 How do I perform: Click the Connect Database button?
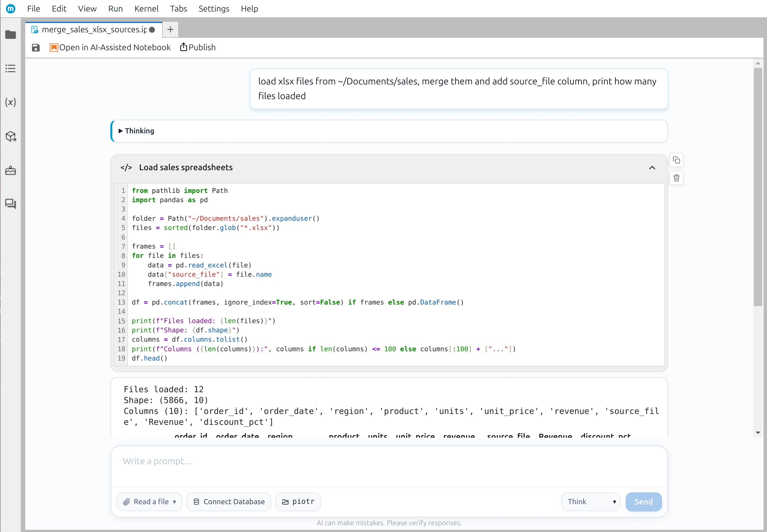[229, 502]
